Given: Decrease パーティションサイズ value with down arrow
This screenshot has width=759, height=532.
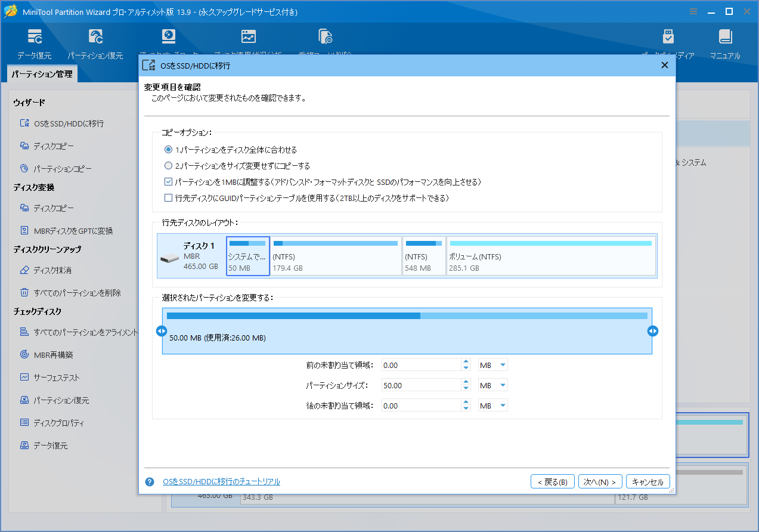Looking at the screenshot, I should point(466,388).
